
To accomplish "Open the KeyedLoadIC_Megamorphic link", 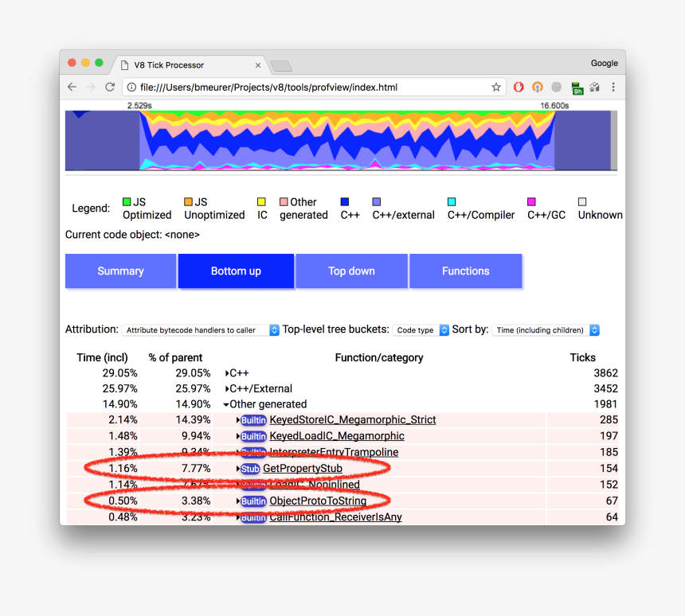I will tap(337, 436).
